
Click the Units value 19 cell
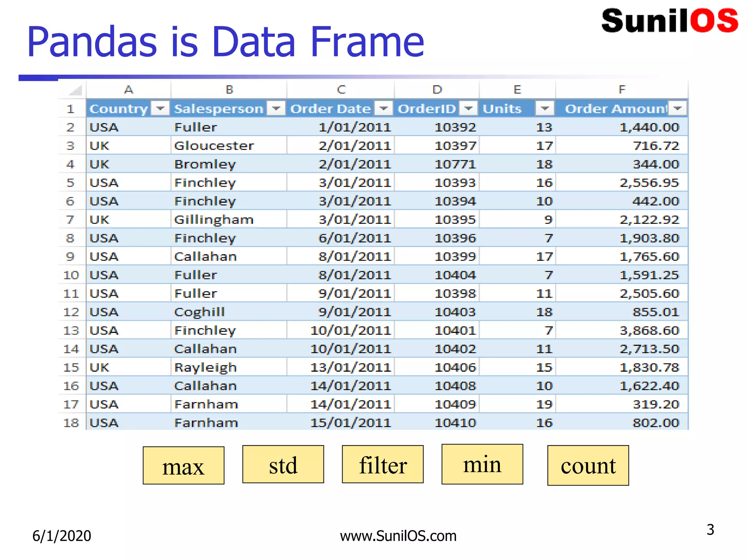point(517,404)
